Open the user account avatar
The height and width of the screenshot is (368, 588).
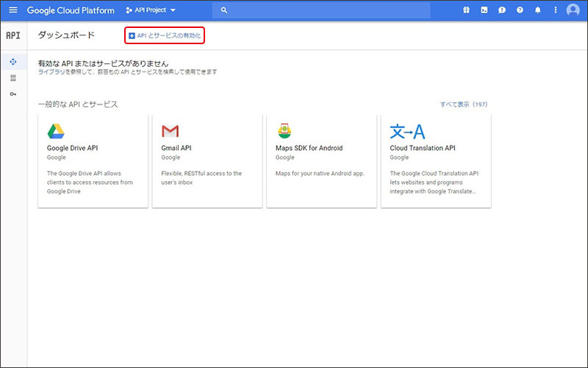[x=573, y=10]
